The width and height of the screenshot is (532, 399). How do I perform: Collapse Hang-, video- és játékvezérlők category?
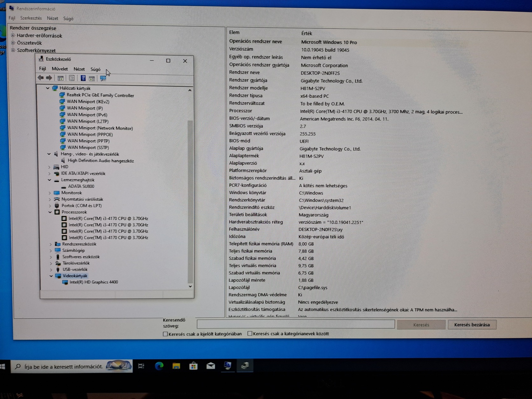point(49,154)
